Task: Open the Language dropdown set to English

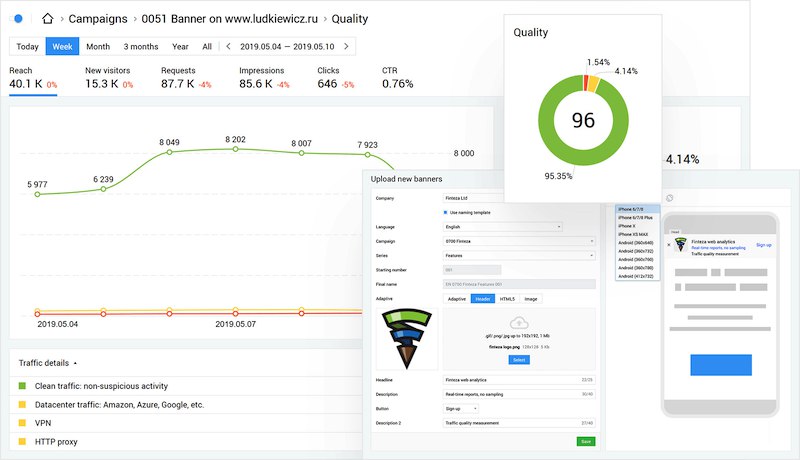Action: 503,227
